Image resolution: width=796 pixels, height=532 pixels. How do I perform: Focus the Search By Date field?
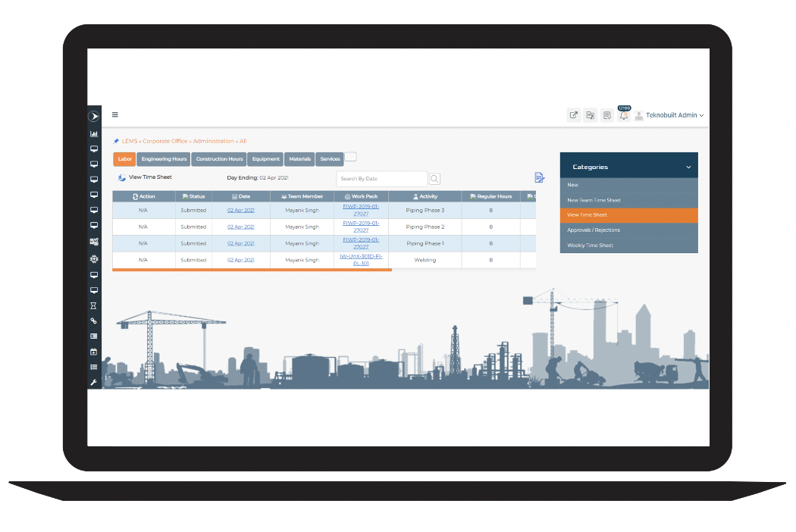pyautogui.click(x=381, y=179)
